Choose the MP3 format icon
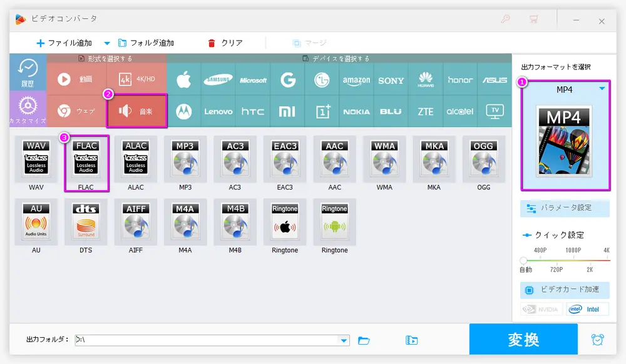This screenshot has width=626, height=364. pyautogui.click(x=185, y=163)
